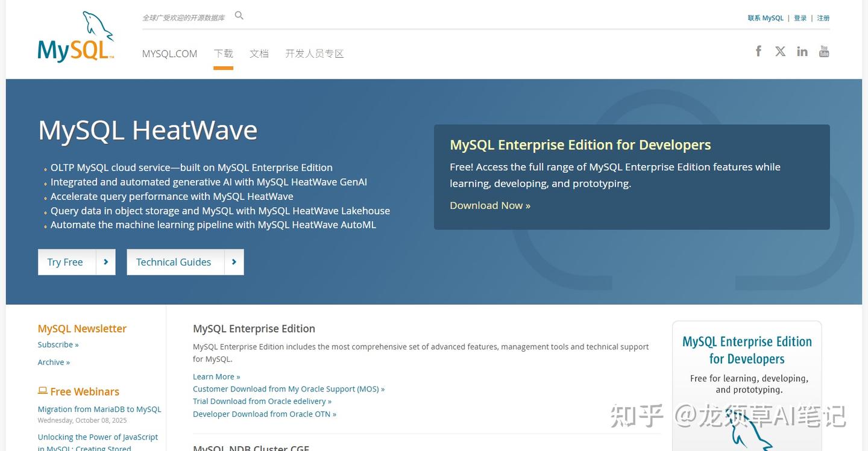Open the 开发人员专区 (Developer Zone) tab

pos(315,54)
